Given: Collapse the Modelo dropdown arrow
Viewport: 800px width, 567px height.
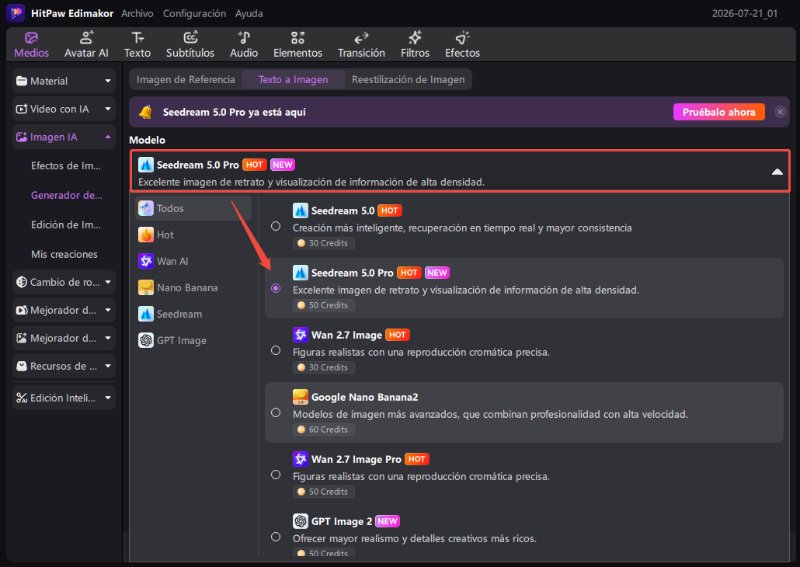Looking at the screenshot, I should [x=777, y=172].
